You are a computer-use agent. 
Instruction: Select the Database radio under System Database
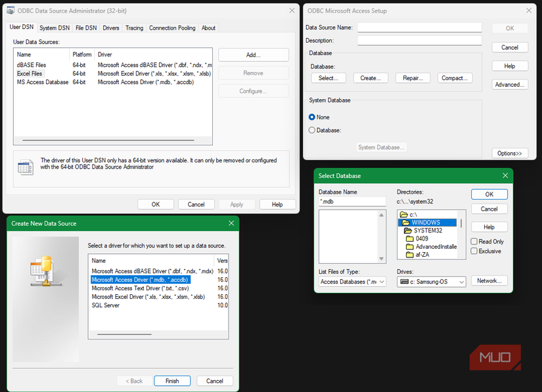click(x=312, y=130)
